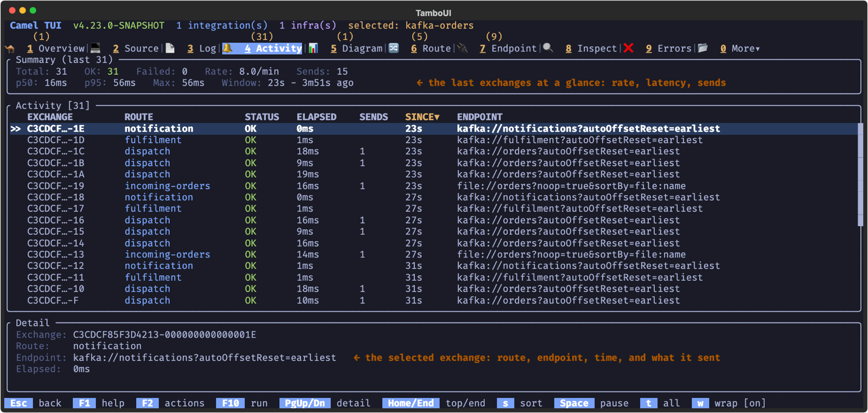Click the 1 infra(s) header text
This screenshot has width=868, height=413.
point(308,25)
